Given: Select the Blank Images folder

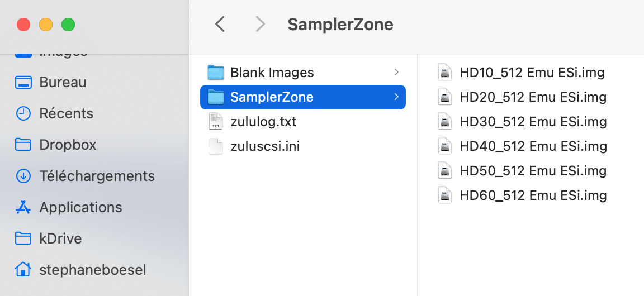Looking at the screenshot, I should [272, 73].
